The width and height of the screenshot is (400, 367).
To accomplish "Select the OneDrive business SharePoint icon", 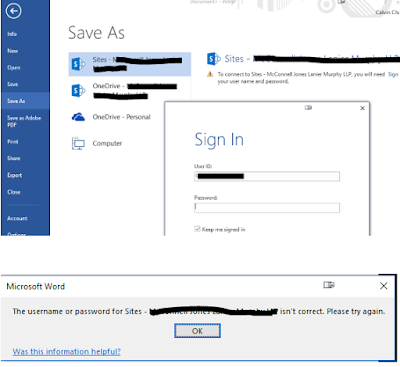I will click(x=78, y=91).
